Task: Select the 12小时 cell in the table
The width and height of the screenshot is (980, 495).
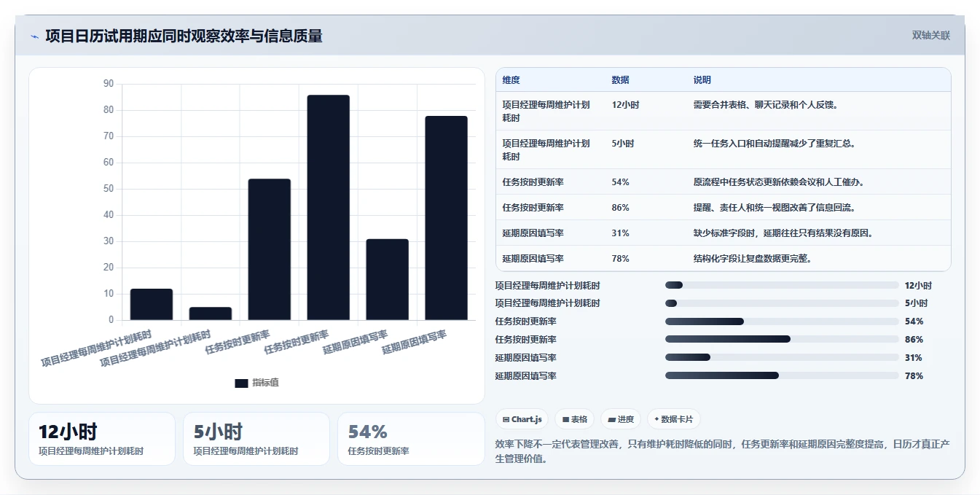Action: click(x=625, y=104)
